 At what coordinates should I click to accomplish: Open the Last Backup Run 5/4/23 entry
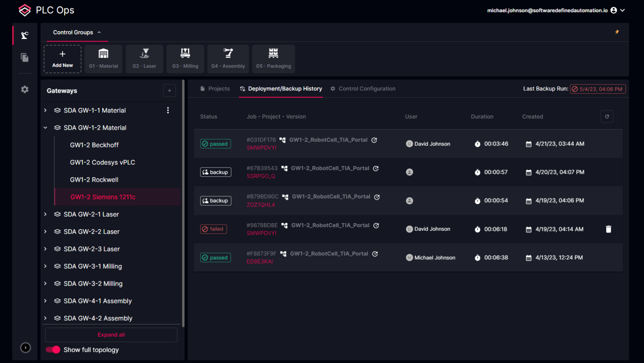coord(597,89)
